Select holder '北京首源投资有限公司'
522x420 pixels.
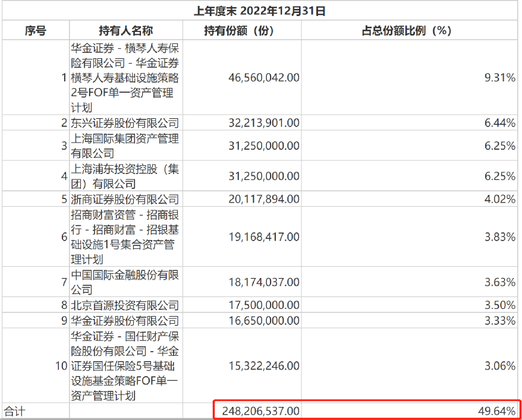[x=125, y=305]
